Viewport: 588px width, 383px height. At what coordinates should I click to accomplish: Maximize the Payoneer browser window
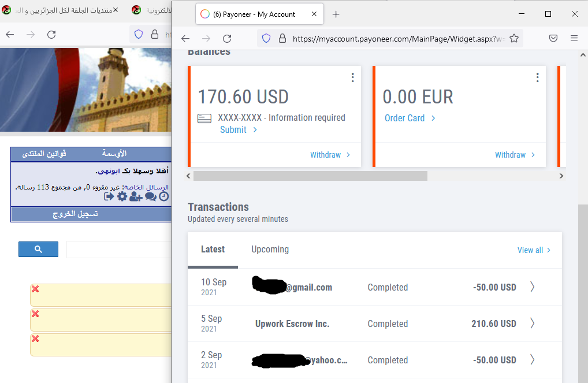[548, 14]
